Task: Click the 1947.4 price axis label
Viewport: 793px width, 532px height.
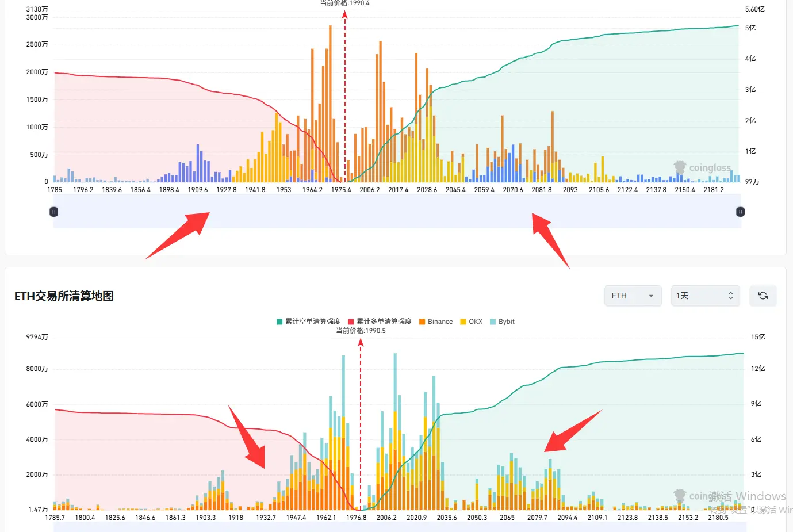Action: [x=296, y=518]
